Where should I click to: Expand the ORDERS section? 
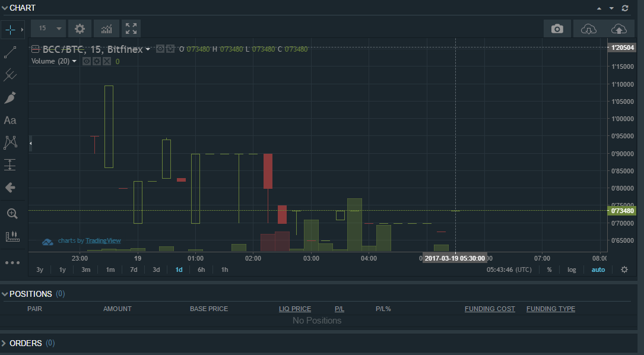5,343
